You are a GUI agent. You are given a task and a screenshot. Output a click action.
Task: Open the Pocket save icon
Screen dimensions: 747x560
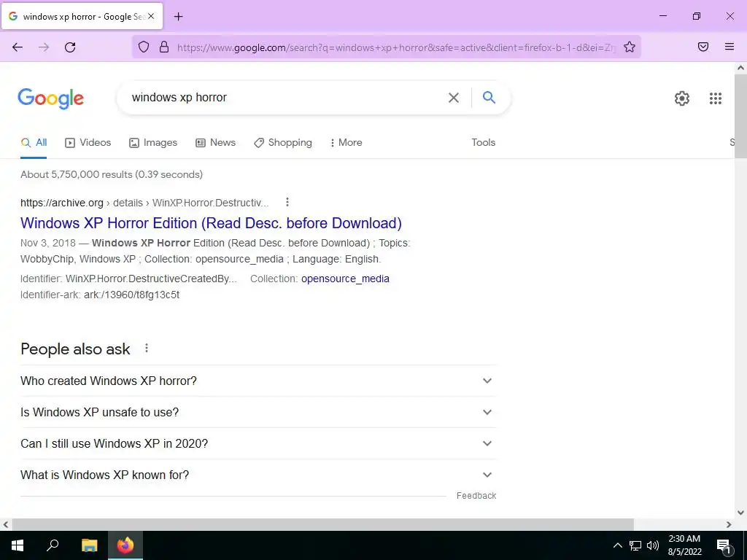click(x=703, y=47)
